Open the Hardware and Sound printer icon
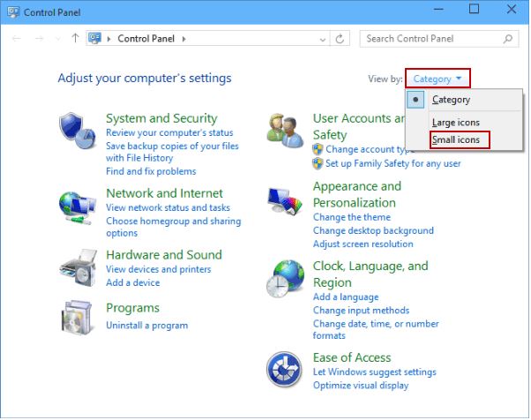 (x=79, y=267)
